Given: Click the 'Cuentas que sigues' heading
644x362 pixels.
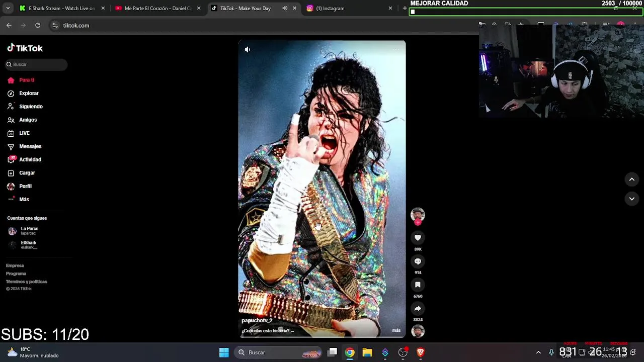Looking at the screenshot, I should [x=27, y=218].
